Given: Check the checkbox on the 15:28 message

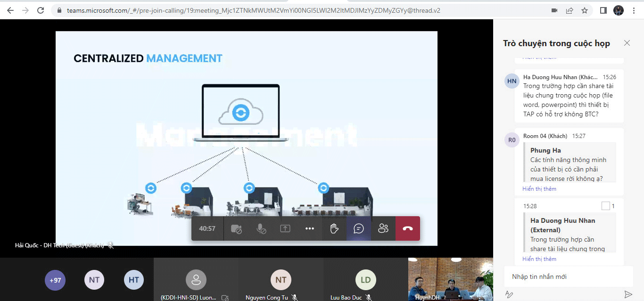Looking at the screenshot, I should click(606, 205).
